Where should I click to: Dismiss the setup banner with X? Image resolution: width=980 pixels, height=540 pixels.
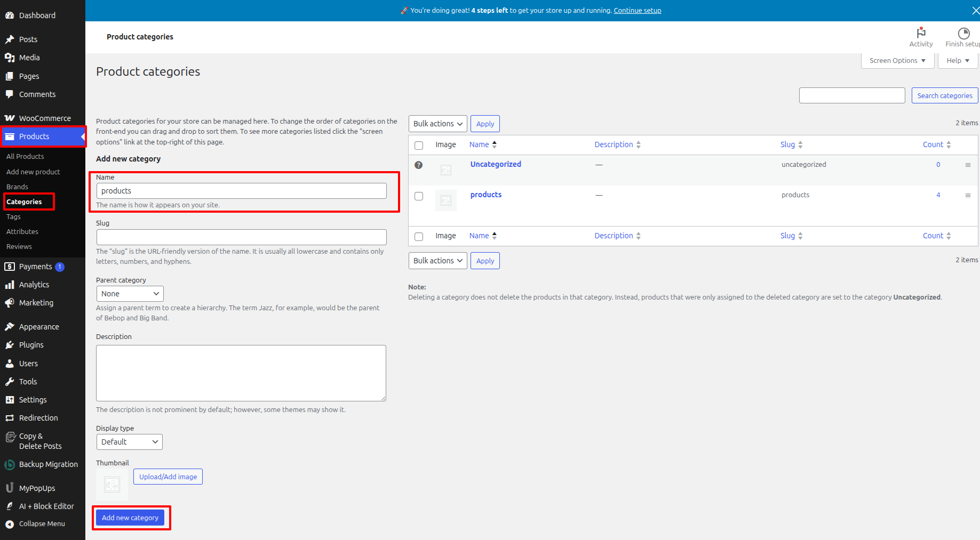coord(975,11)
